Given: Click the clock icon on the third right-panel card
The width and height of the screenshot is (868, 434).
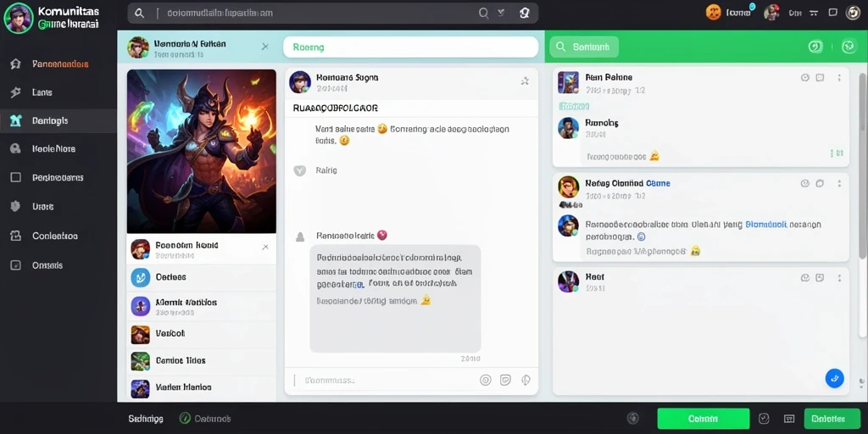Looking at the screenshot, I should pyautogui.click(x=805, y=277).
